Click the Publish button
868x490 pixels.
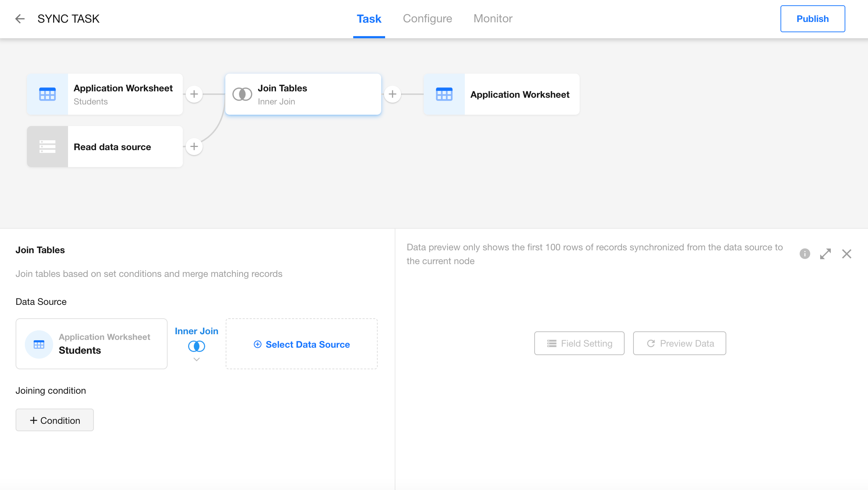click(812, 19)
